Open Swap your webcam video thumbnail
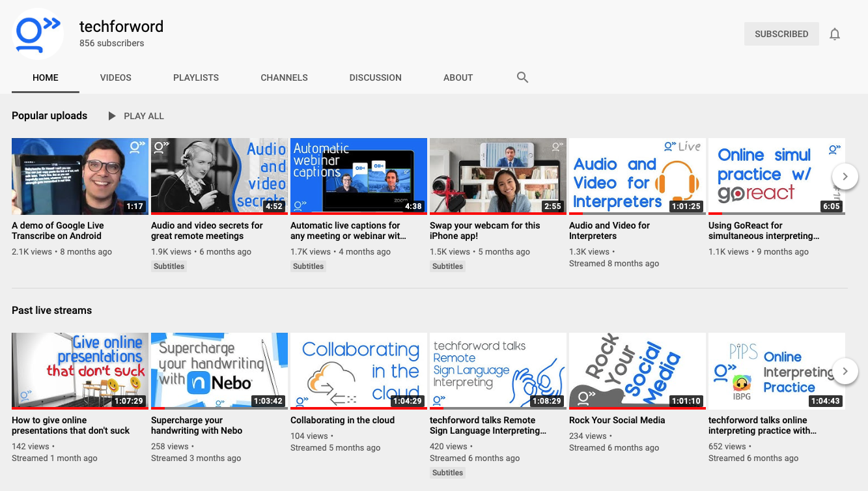 498,176
